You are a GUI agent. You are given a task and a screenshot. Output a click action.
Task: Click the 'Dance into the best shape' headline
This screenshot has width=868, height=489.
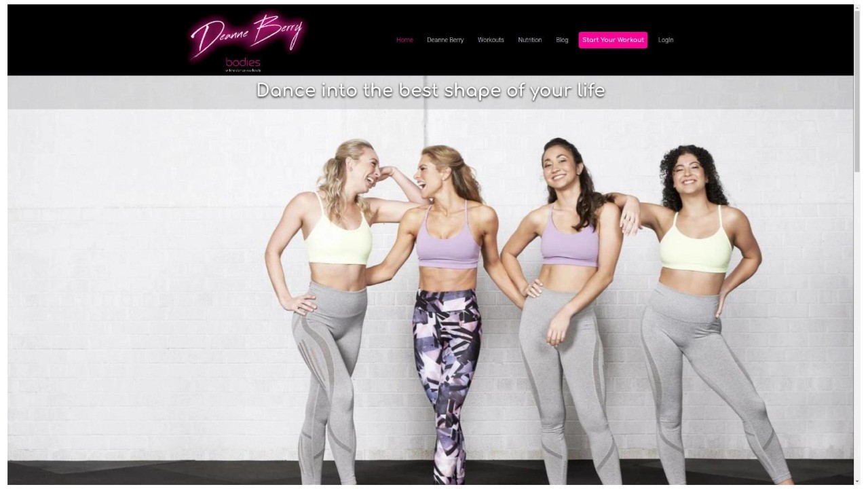430,90
